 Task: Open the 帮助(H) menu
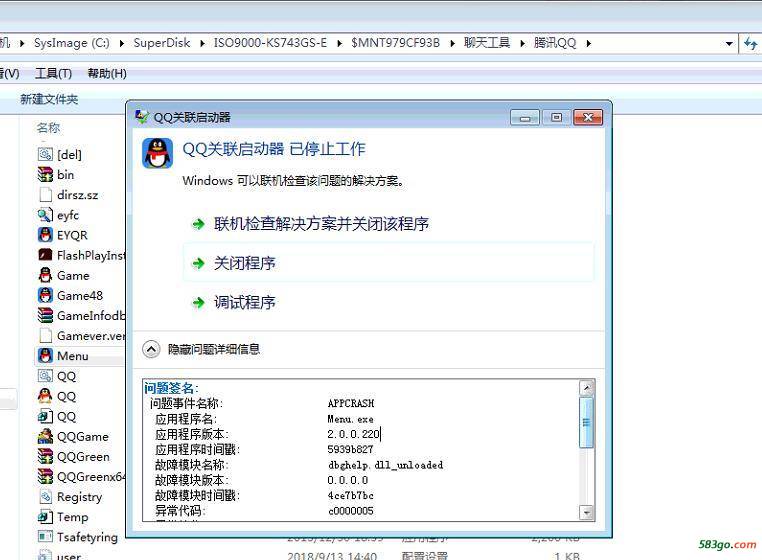tap(107, 73)
